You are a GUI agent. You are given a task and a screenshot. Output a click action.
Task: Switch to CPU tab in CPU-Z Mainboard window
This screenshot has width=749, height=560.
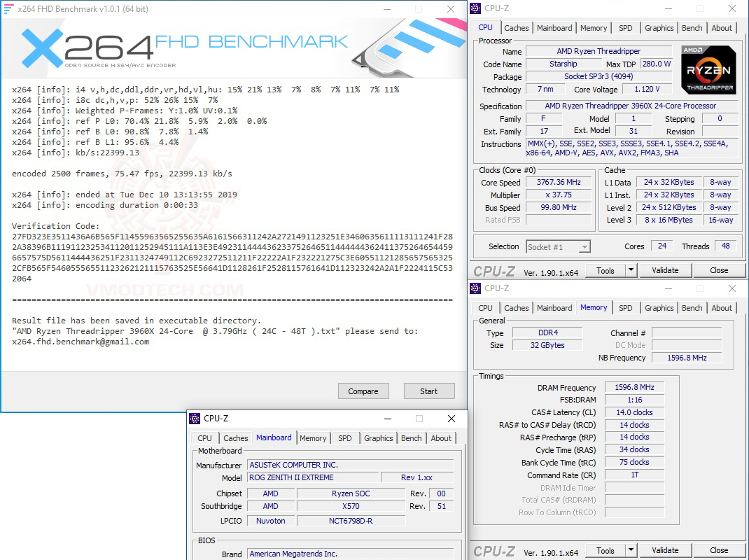click(x=204, y=438)
